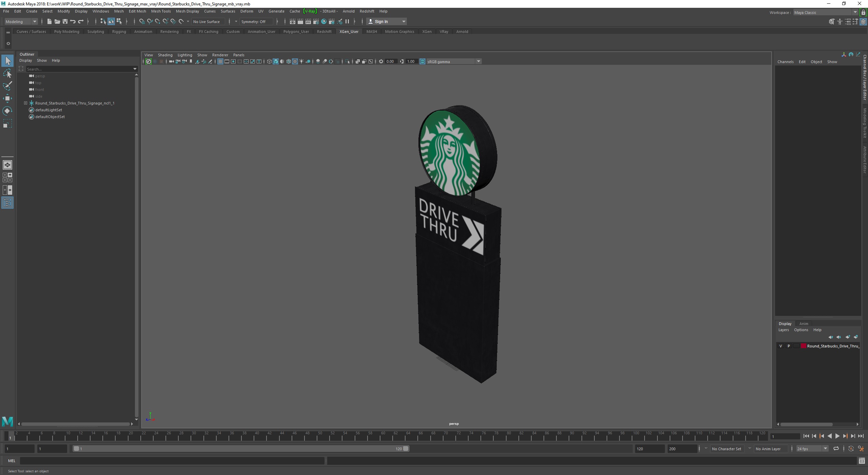The width and height of the screenshot is (868, 475).
Task: Open Hypershade material editor
Action: pyautogui.click(x=324, y=21)
